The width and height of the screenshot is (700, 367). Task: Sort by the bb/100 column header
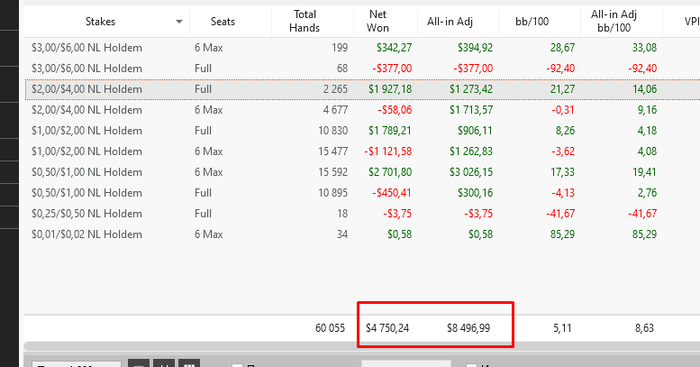[532, 21]
